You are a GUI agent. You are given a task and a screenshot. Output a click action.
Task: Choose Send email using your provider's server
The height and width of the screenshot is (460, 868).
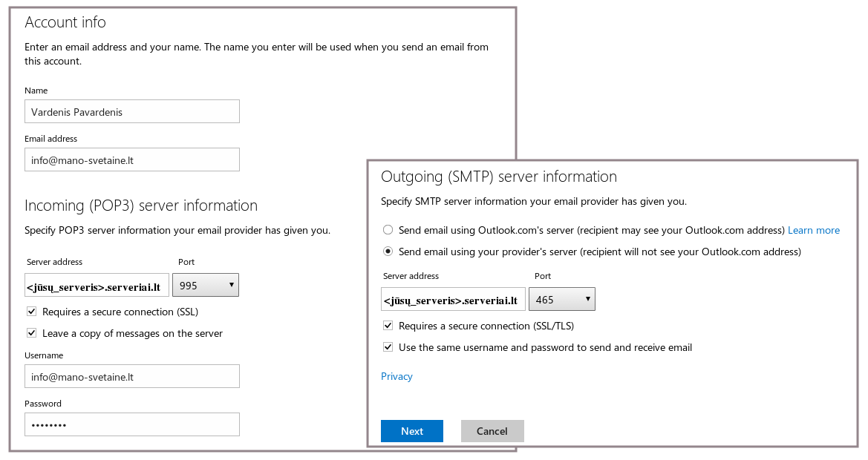click(x=388, y=252)
